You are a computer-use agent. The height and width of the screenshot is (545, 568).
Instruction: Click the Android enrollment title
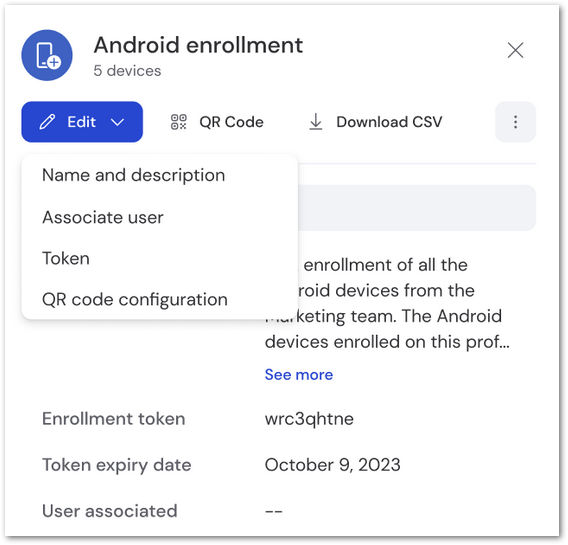198,45
